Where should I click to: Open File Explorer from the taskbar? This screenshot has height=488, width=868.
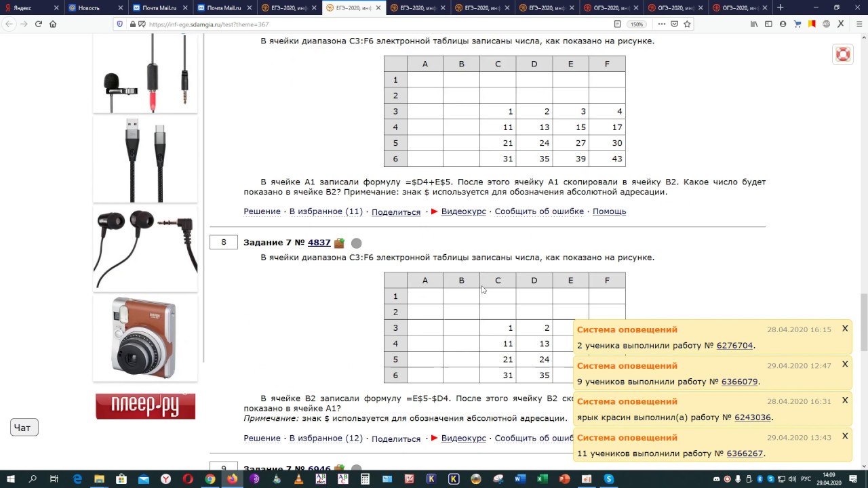[99, 479]
